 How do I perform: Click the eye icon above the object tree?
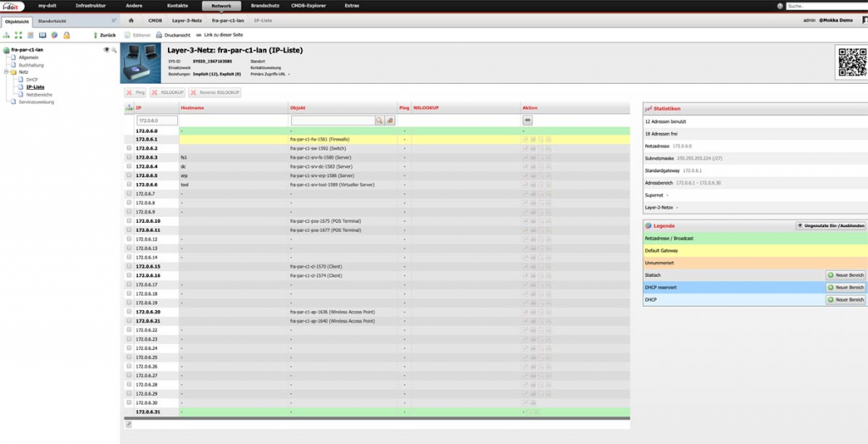106,50
